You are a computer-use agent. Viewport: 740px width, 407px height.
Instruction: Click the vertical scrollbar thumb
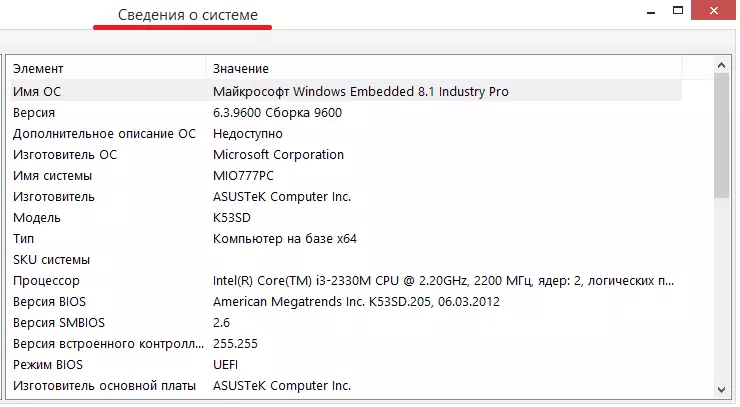[x=721, y=136]
